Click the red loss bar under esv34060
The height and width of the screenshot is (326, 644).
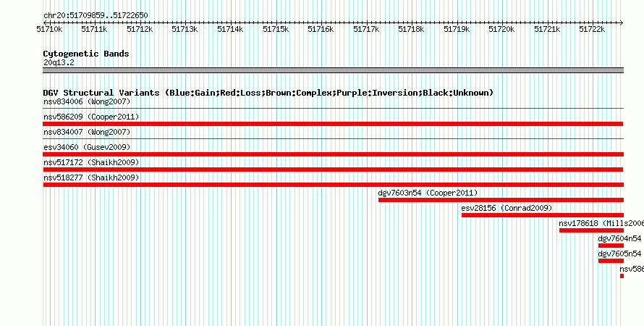click(x=333, y=154)
